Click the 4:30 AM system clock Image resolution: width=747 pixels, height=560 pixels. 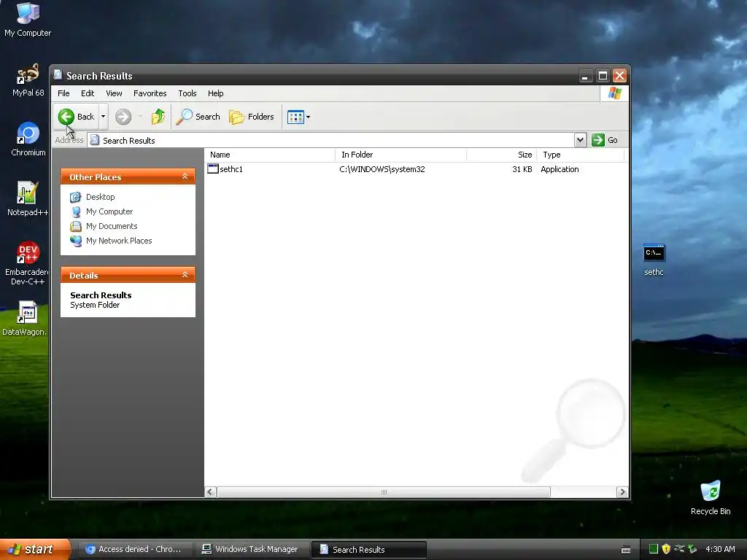[x=720, y=549]
